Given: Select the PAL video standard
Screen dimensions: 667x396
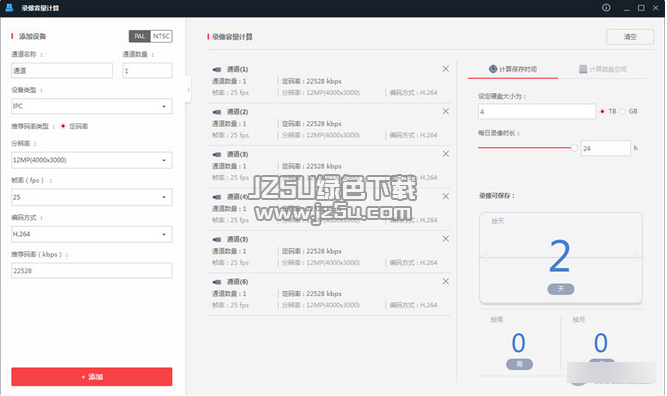Looking at the screenshot, I should [140, 36].
